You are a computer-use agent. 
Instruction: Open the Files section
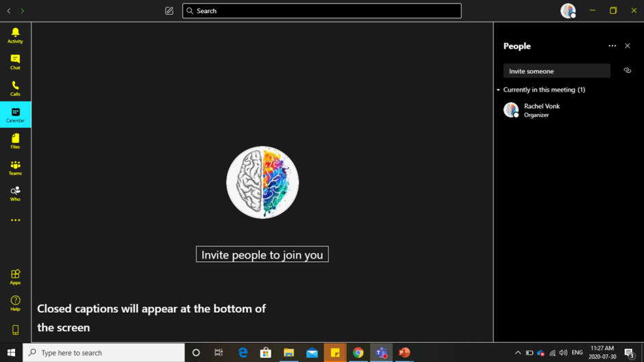15,141
